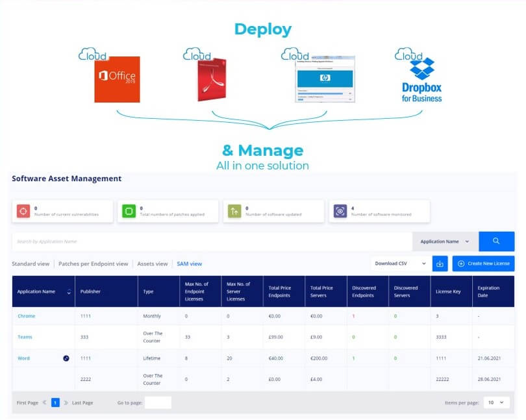526x420 pixels.
Task: Switch to Assets view tab
Action: pyautogui.click(x=153, y=264)
